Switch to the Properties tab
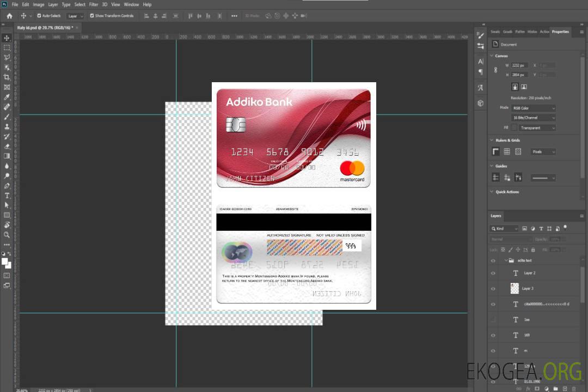This screenshot has width=588, height=392. pyautogui.click(x=560, y=32)
